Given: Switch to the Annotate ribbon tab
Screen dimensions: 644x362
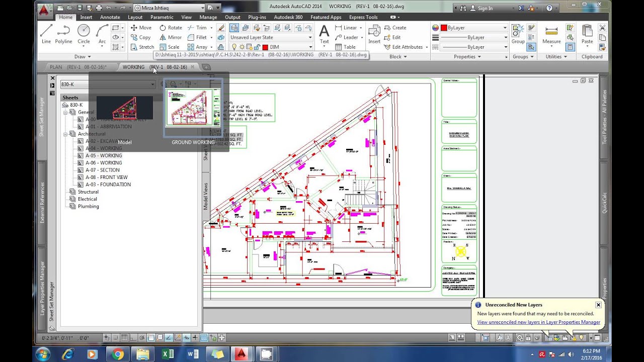Looking at the screenshot, I should [110, 17].
